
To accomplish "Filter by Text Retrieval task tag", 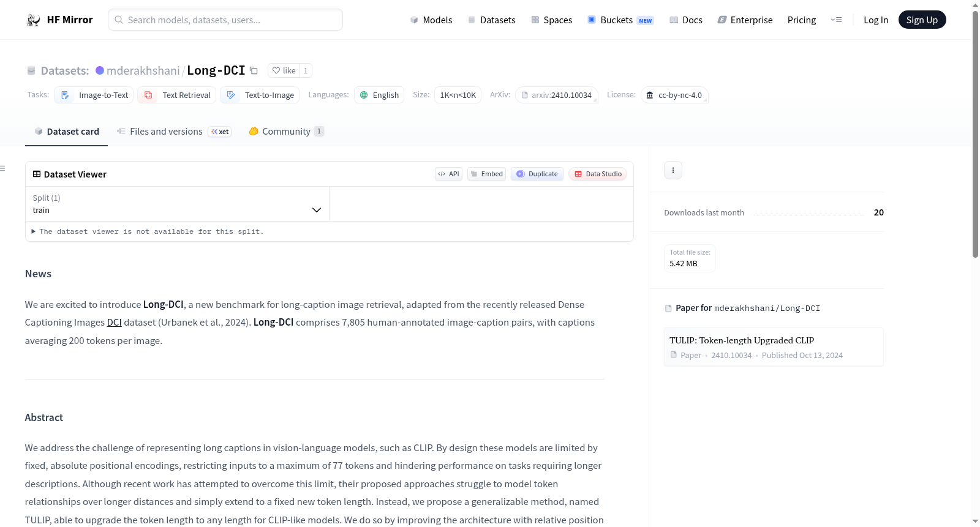I will pos(177,95).
